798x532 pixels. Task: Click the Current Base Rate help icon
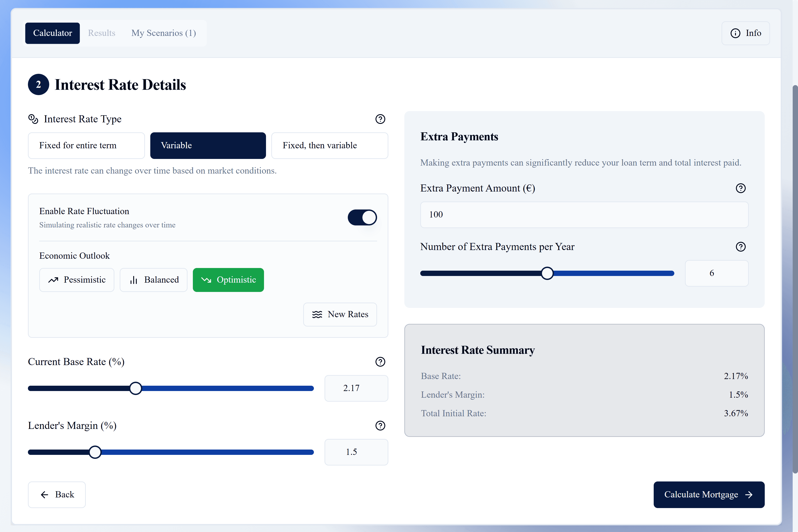(x=380, y=362)
